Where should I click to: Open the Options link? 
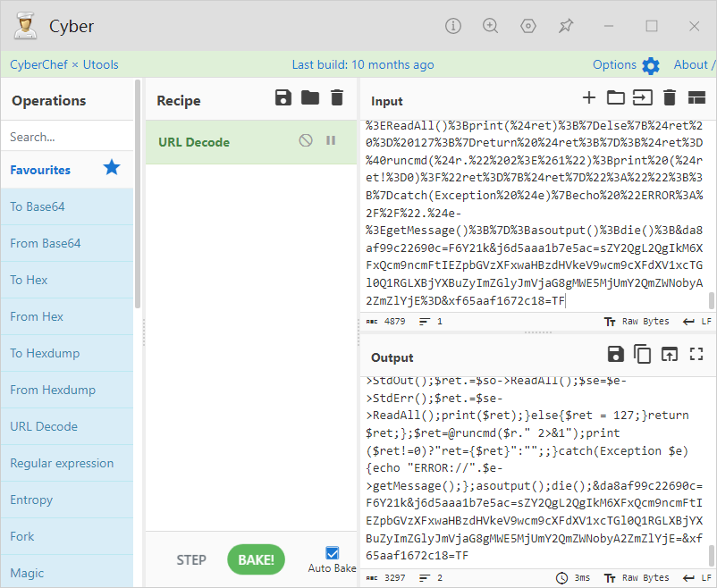point(614,65)
